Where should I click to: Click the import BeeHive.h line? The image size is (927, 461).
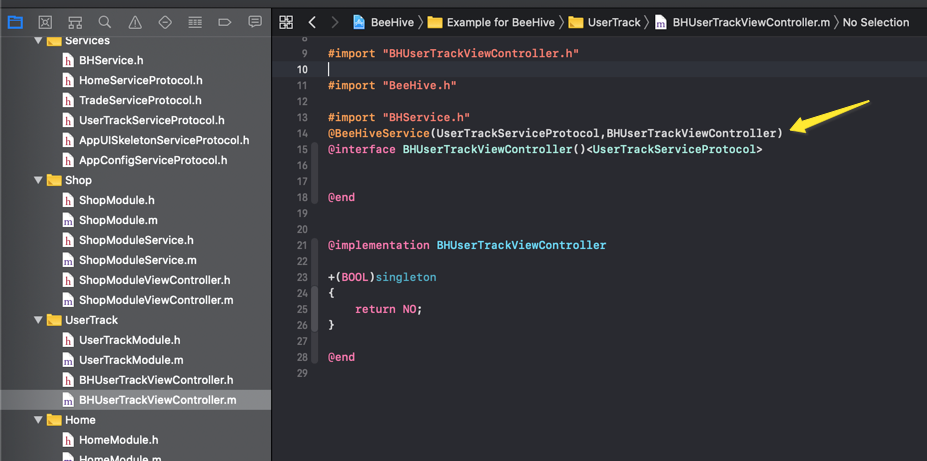(393, 85)
